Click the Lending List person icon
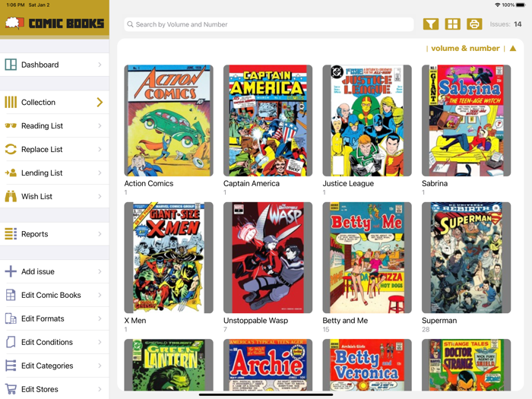This screenshot has height=399, width=532. pyautogui.click(x=11, y=173)
